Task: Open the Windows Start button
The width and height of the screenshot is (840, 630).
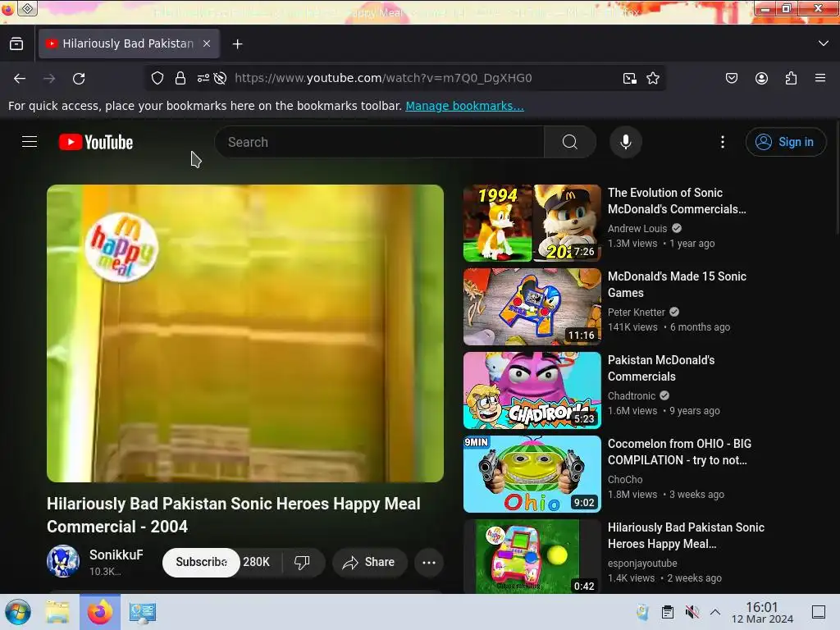Action: point(18,612)
